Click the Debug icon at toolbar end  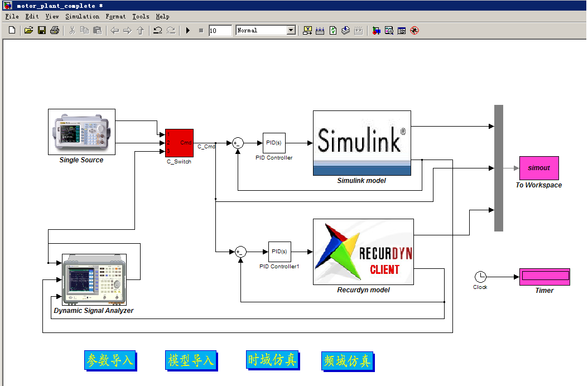[x=415, y=30]
